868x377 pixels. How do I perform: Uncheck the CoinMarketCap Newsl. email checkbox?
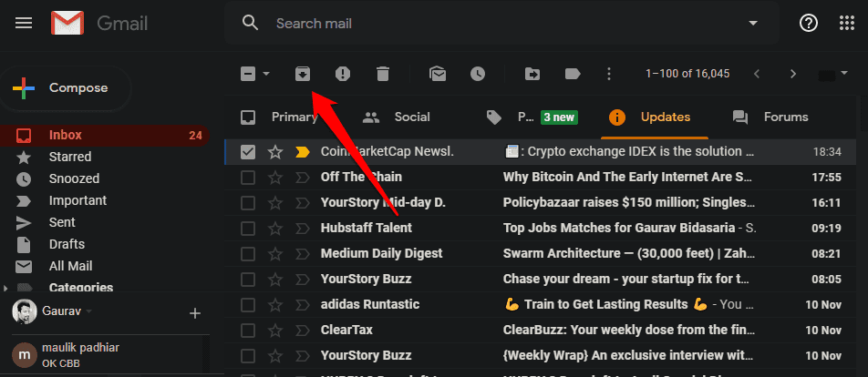pos(248,152)
